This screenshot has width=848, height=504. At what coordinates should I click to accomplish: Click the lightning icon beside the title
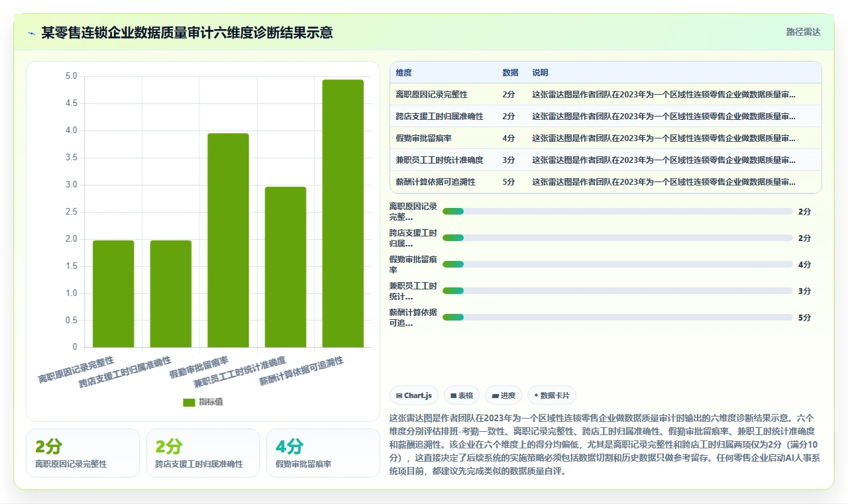[32, 33]
